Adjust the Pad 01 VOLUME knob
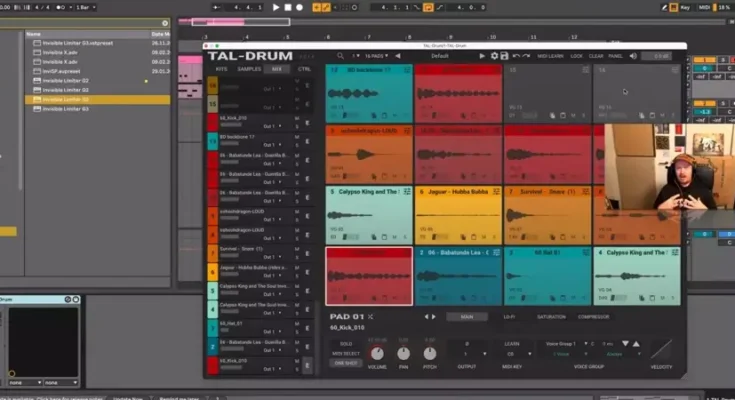735x400 pixels. [x=377, y=352]
